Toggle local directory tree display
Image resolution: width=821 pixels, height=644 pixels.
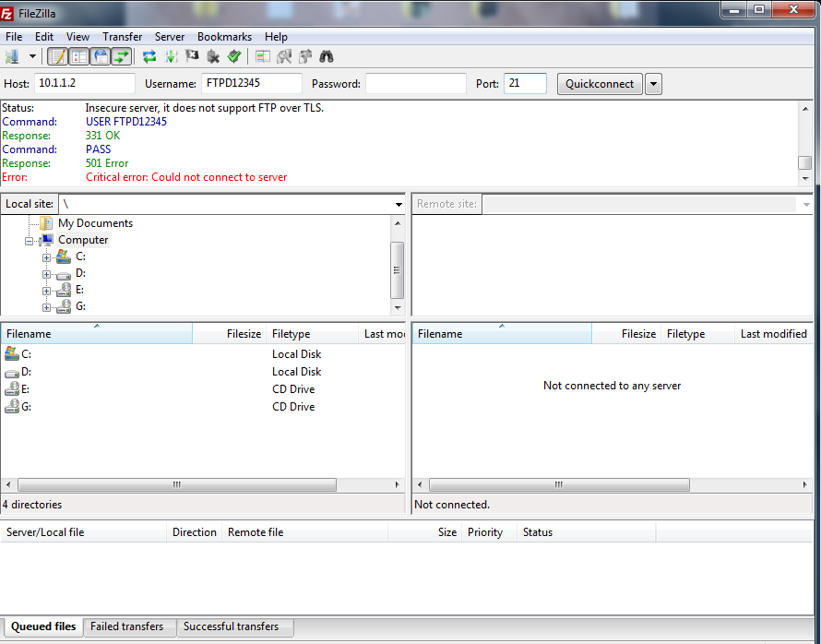[x=79, y=56]
